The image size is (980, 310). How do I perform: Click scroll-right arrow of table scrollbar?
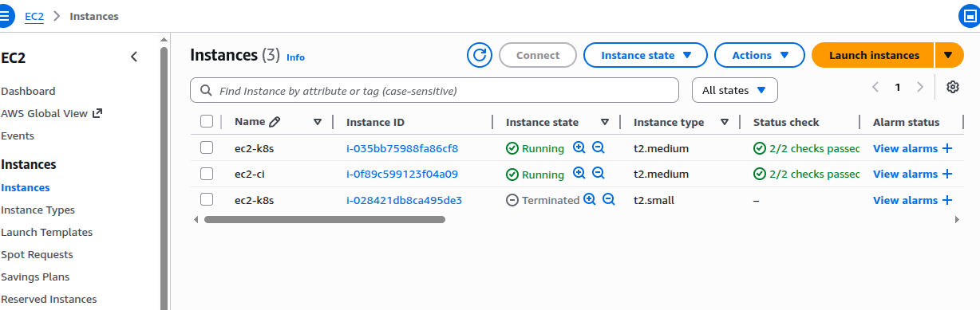pos(957,219)
